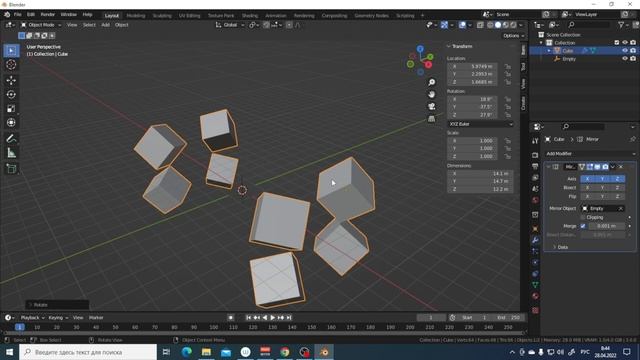Click the pan view hand icon

[x=431, y=94]
